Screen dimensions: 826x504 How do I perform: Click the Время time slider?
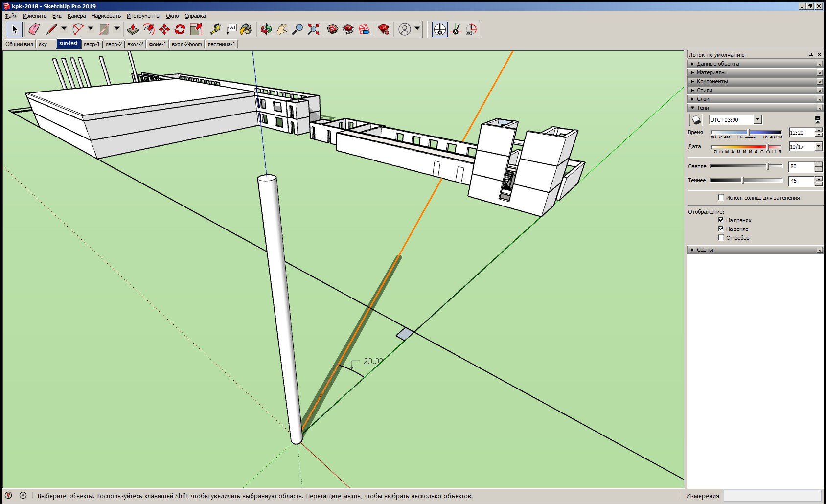(x=746, y=133)
